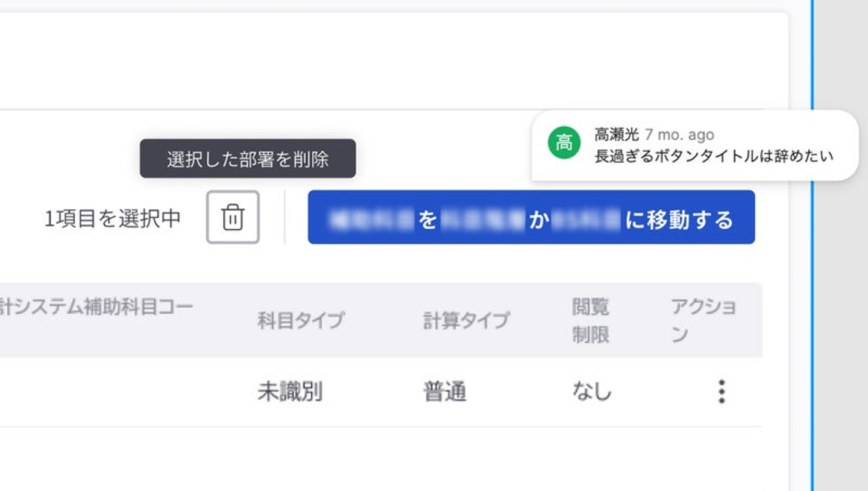
Task: Click the 普通 calculation type cell
Action: pyautogui.click(x=445, y=392)
